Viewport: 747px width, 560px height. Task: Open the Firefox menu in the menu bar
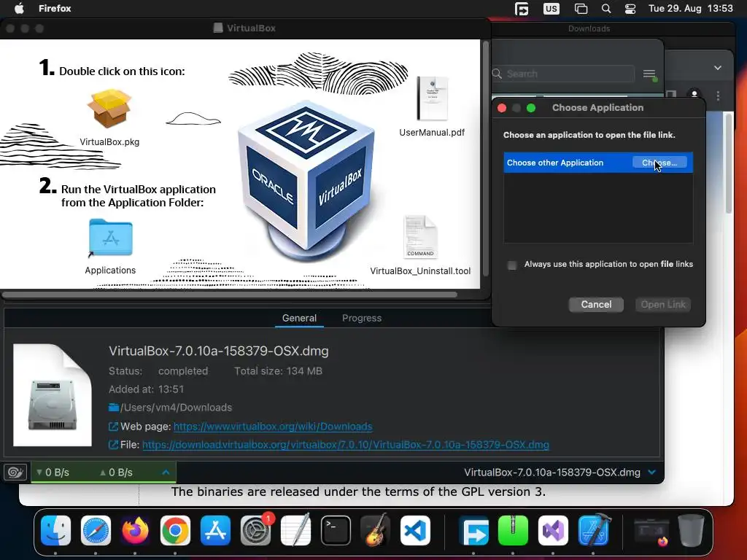[55, 9]
